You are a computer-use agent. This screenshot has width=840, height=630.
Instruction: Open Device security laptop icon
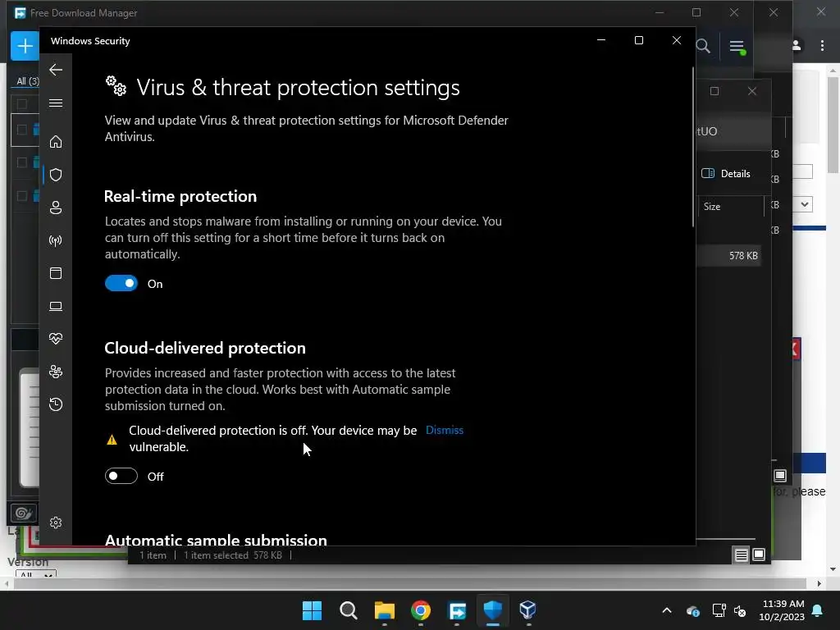coord(56,306)
